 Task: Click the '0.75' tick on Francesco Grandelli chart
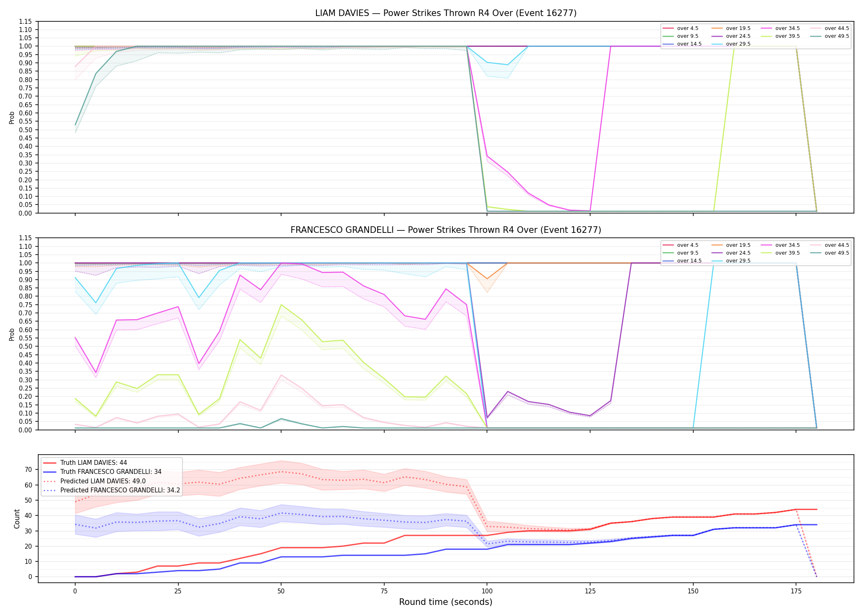tap(25, 305)
